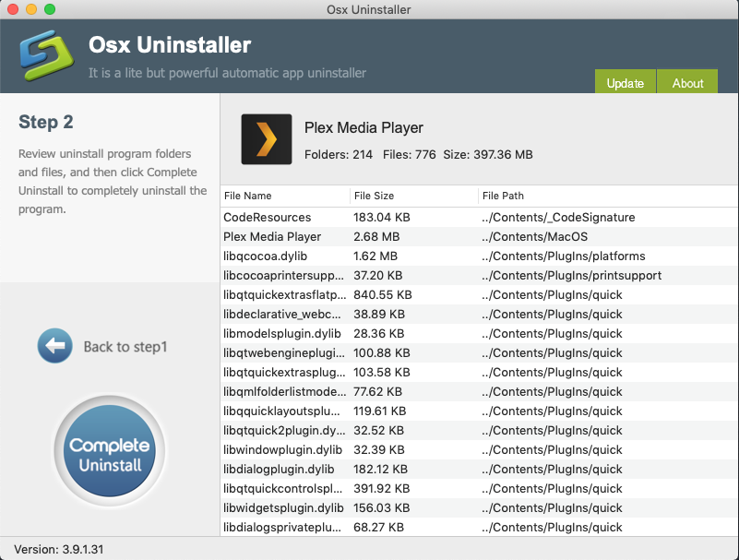Viewport: 739px width, 560px height.
Task: Open the Update tab
Action: click(x=625, y=83)
